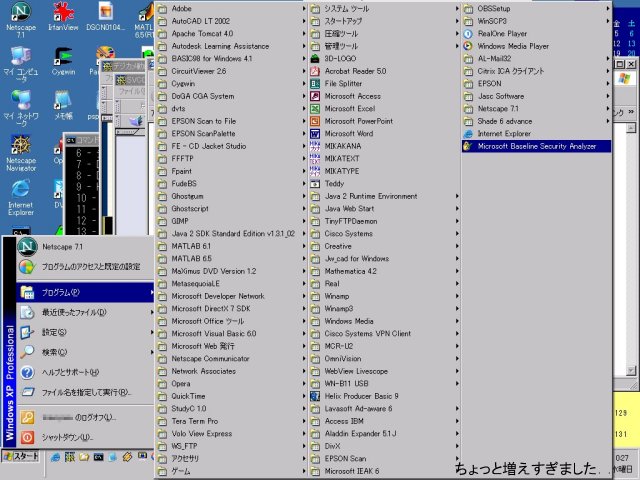Open the Ghostscript folder
This screenshot has width=640, height=480.
(231, 209)
